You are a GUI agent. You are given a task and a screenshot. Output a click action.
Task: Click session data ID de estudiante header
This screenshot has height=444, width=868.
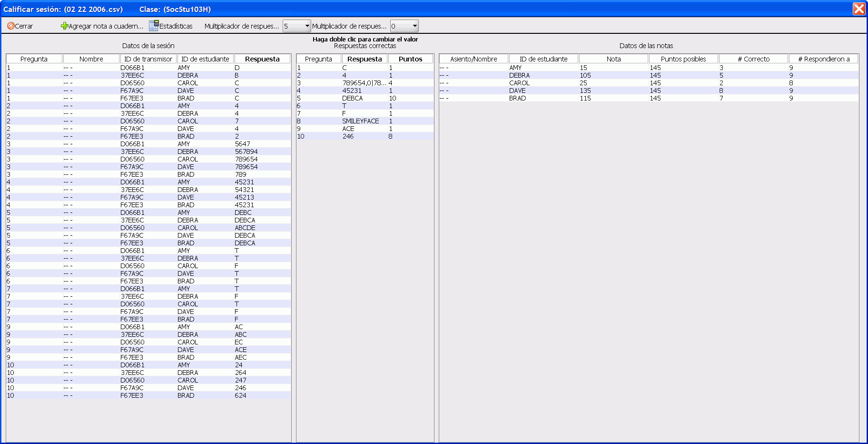pyautogui.click(x=206, y=59)
